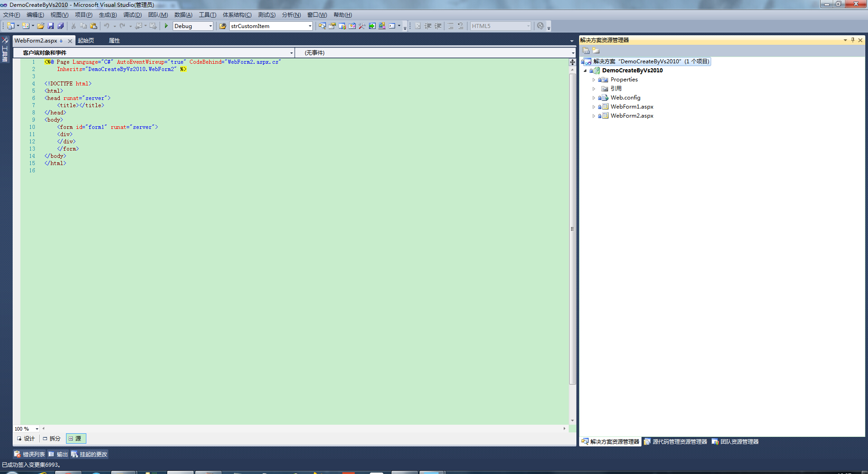
Task: Switch to 团队资源管理器 panel tab
Action: pos(735,441)
